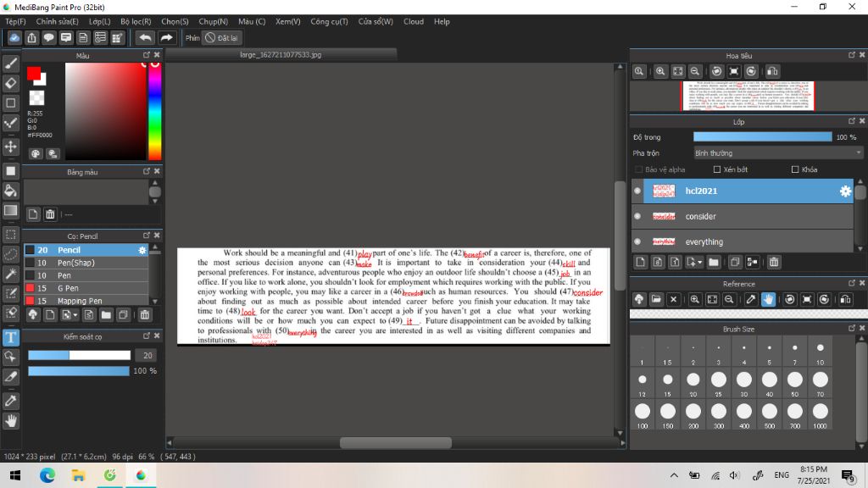The image size is (868, 488).
Task: Open reference image folder icon
Action: point(656,299)
